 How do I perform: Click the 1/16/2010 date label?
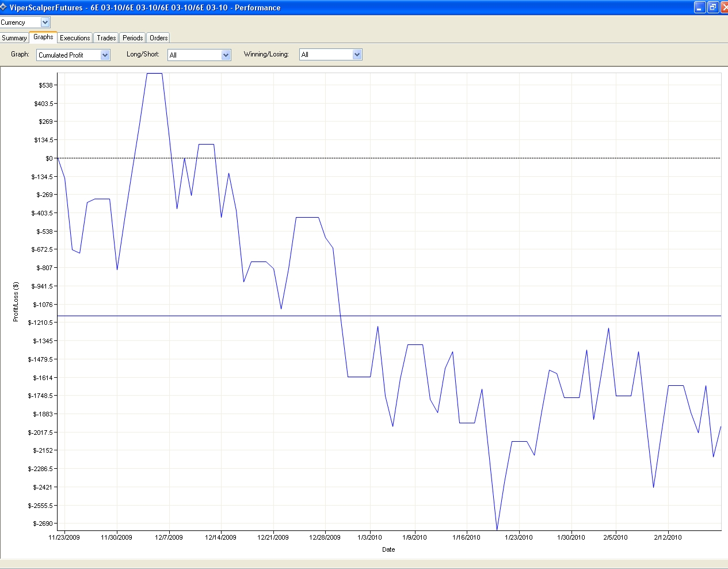click(x=466, y=537)
